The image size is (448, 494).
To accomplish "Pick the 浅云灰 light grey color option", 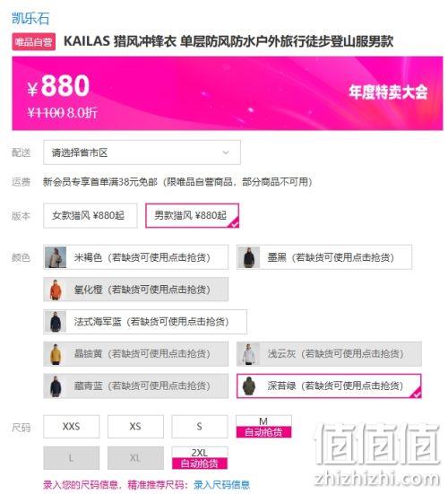I will point(329,354).
